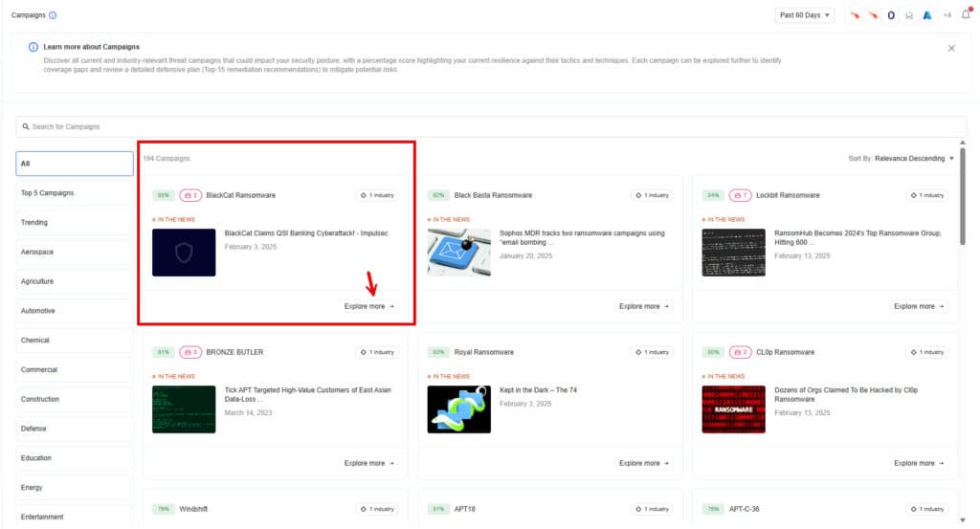Click the dark D integration icon
980x529 pixels.
(891, 15)
